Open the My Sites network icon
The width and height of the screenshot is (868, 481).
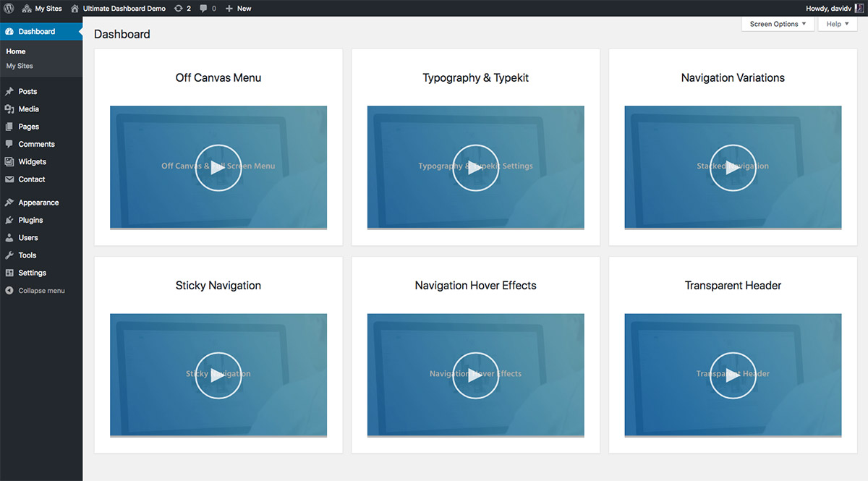pyautogui.click(x=26, y=8)
